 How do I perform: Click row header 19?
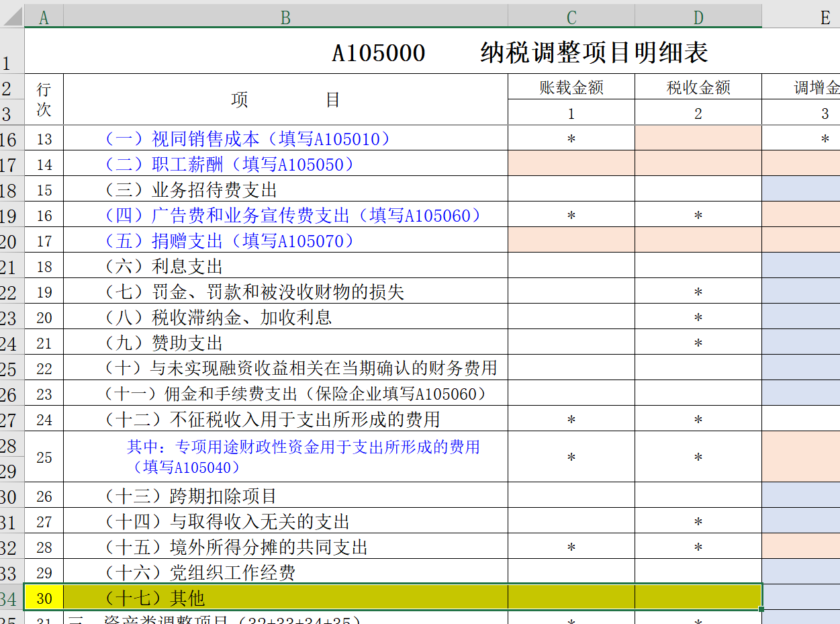coord(11,216)
